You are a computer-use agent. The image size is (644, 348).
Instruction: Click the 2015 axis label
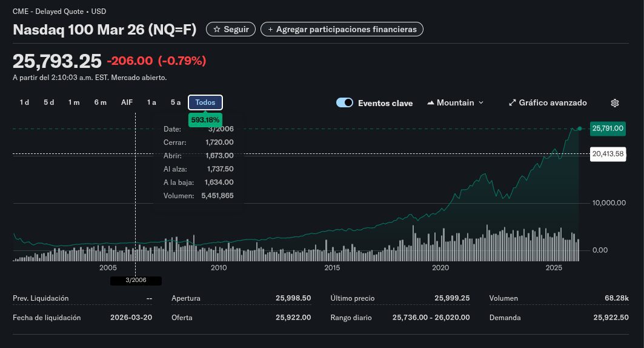tap(332, 268)
